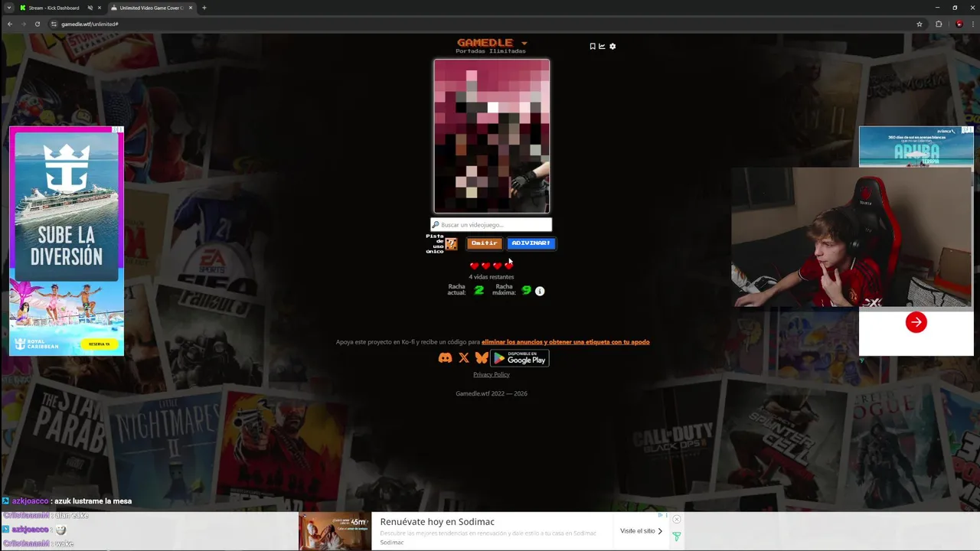Click 'Renuévate hoy en Sodimac' headline
Image resolution: width=980 pixels, height=551 pixels.
pyautogui.click(x=437, y=522)
